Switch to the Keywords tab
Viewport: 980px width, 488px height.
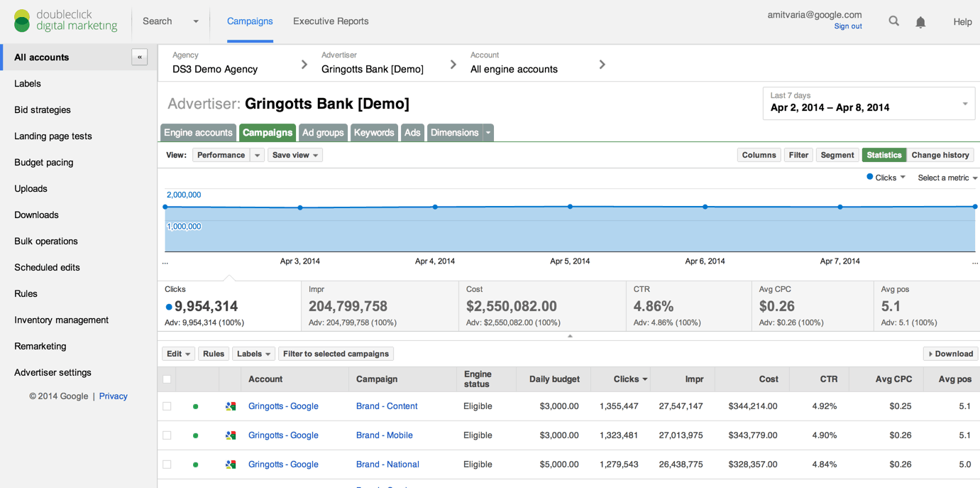coord(374,133)
